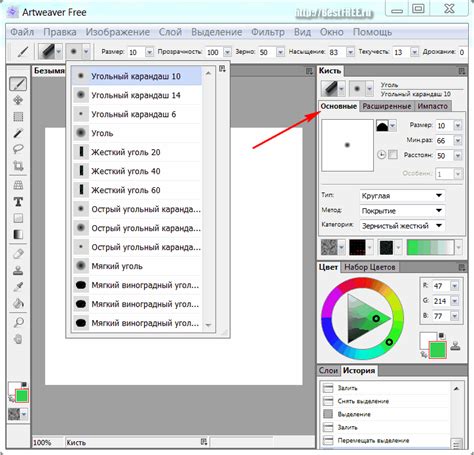Open brush variant dot picker in options bar

pos(78,52)
